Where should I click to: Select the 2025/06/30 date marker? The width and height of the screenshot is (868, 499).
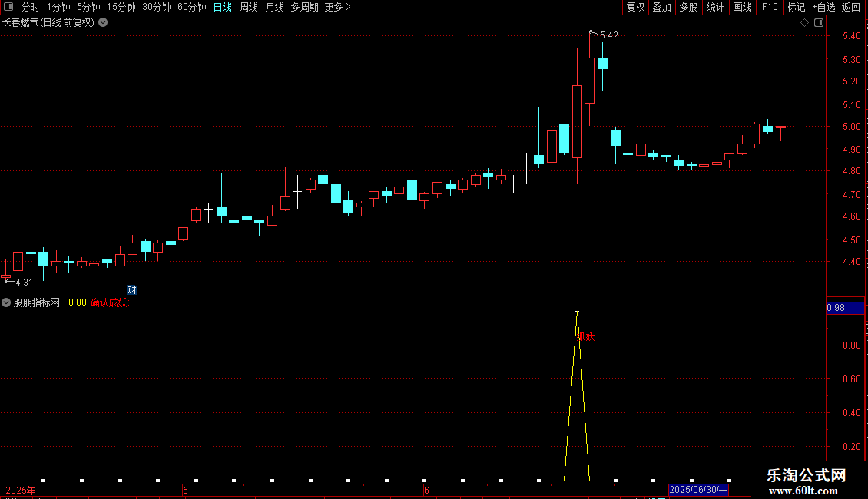pyautogui.click(x=698, y=490)
